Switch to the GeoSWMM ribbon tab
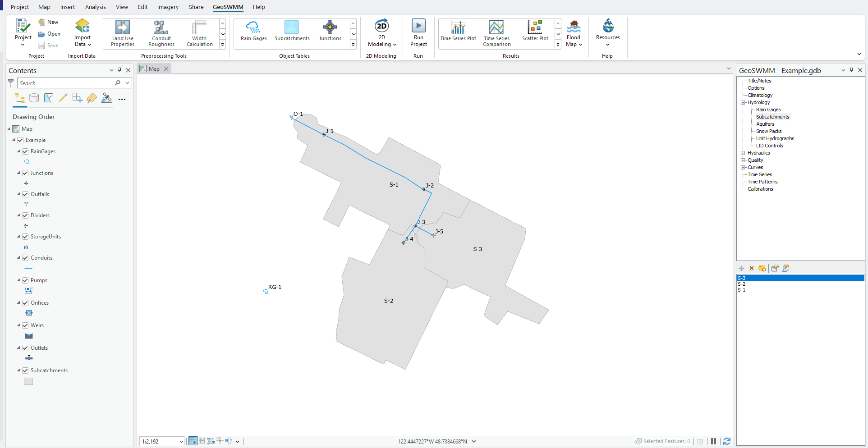868x448 pixels. point(228,7)
